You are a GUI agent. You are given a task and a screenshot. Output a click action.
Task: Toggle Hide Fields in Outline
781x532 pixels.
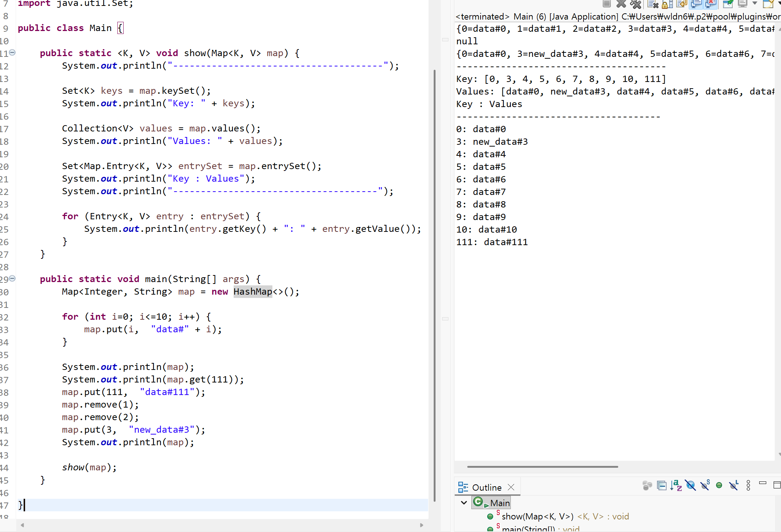pyautogui.click(x=690, y=485)
